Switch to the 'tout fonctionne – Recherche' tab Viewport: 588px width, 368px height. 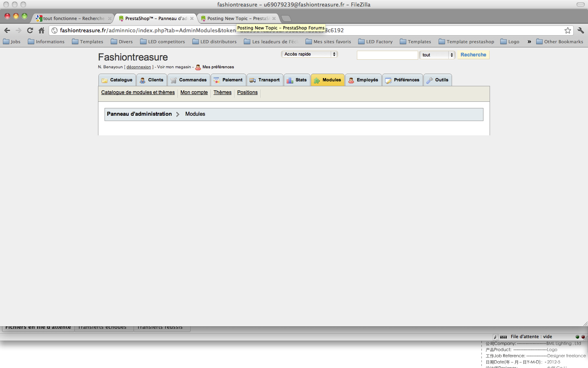click(x=73, y=18)
